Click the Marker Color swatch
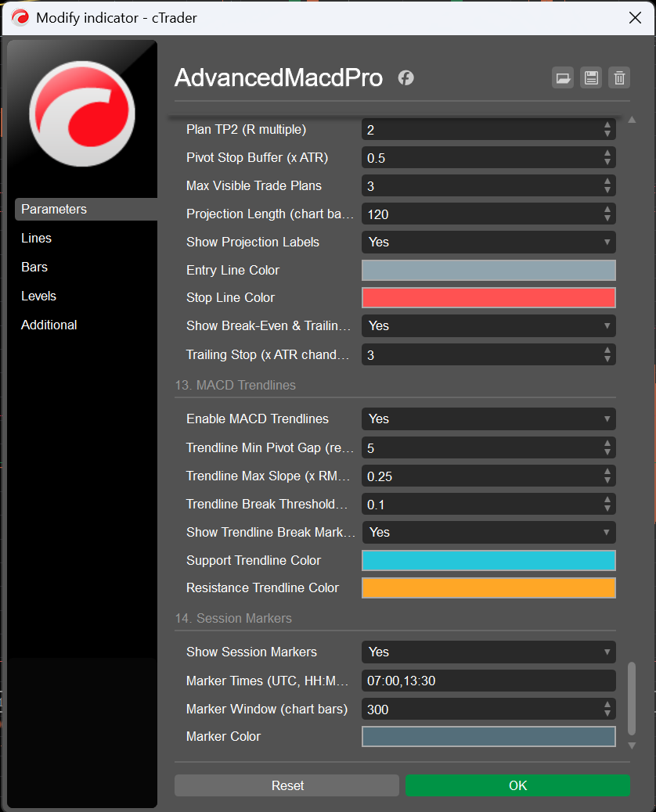The image size is (656, 812). pyautogui.click(x=488, y=736)
